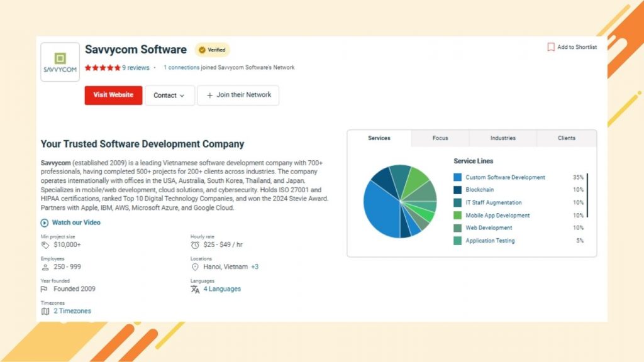Click the location pin icon beside Hanoi

point(194,266)
